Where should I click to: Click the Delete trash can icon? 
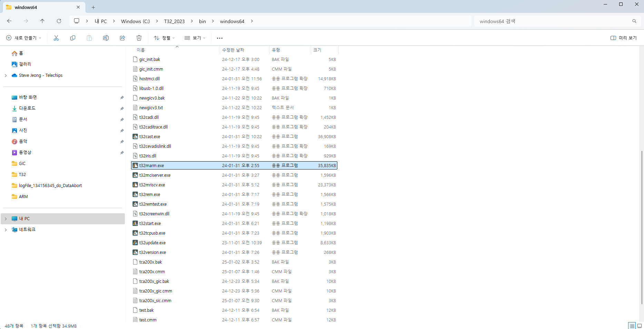click(139, 38)
